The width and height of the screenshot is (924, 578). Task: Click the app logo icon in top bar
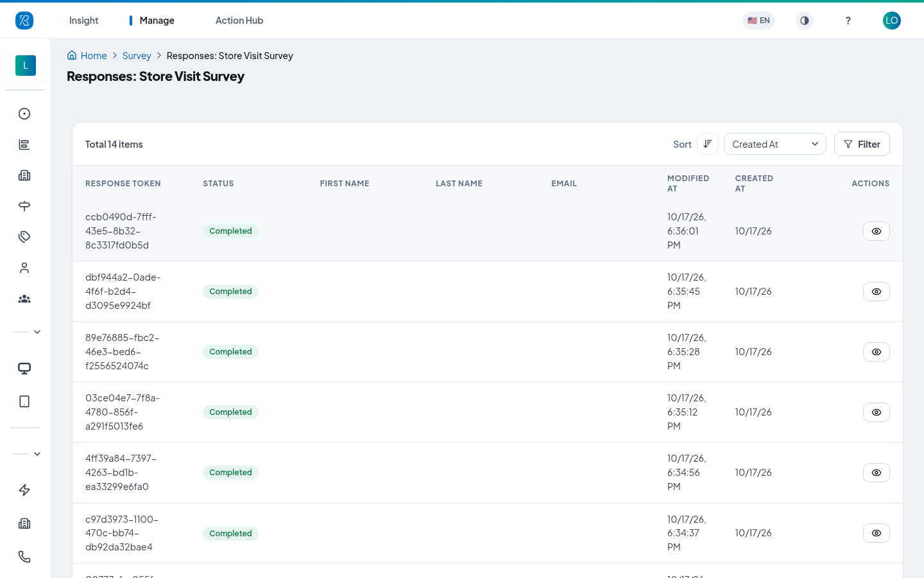click(x=24, y=21)
